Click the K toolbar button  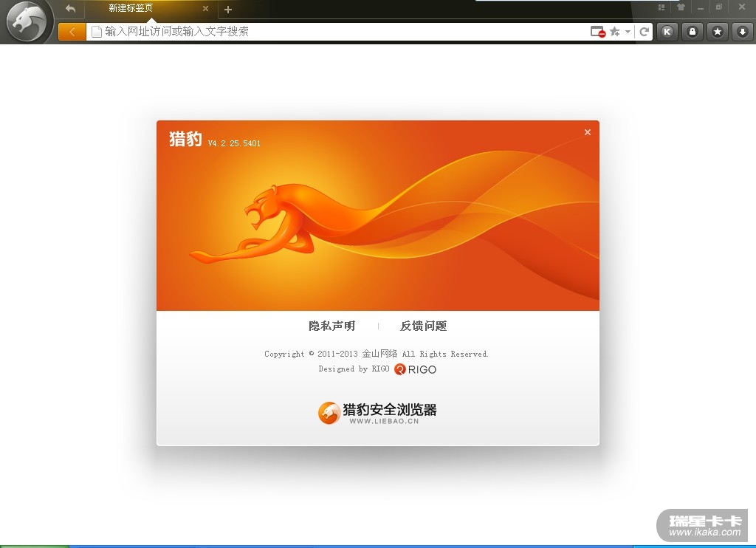coord(667,32)
